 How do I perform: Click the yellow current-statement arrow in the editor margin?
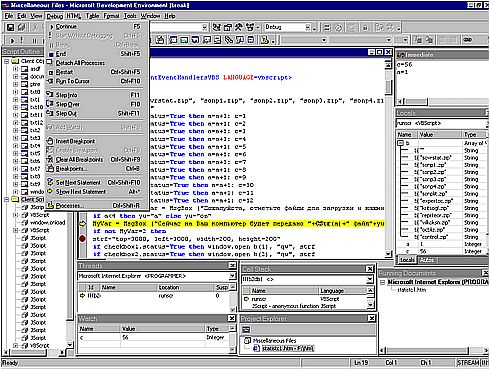(x=82, y=224)
